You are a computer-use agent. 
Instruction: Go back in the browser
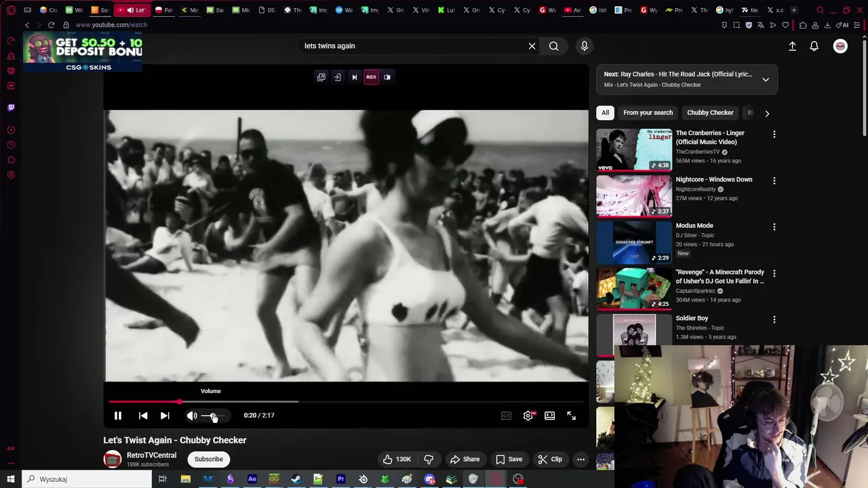click(x=27, y=25)
